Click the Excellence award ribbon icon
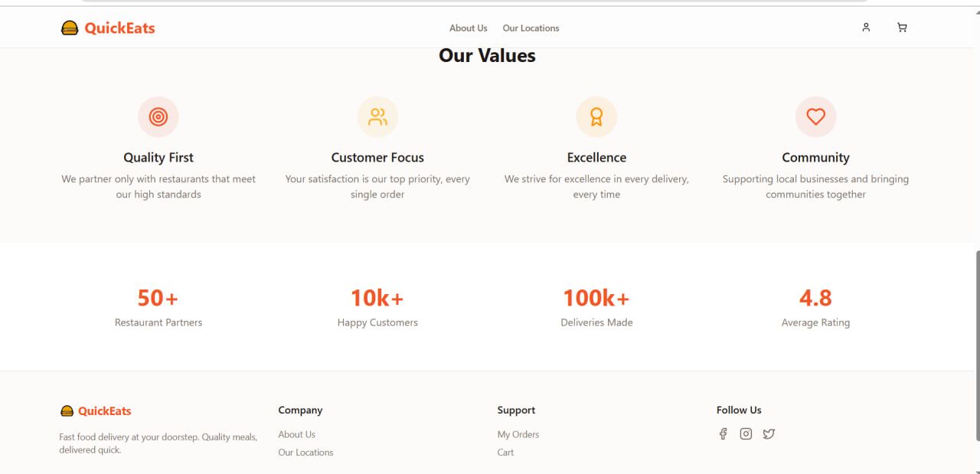980x474 pixels. pos(596,116)
